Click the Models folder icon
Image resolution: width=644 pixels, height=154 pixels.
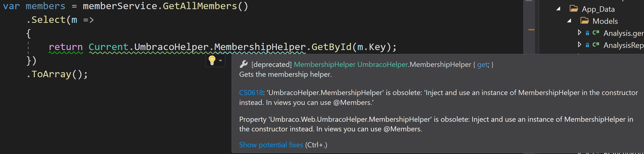click(585, 21)
